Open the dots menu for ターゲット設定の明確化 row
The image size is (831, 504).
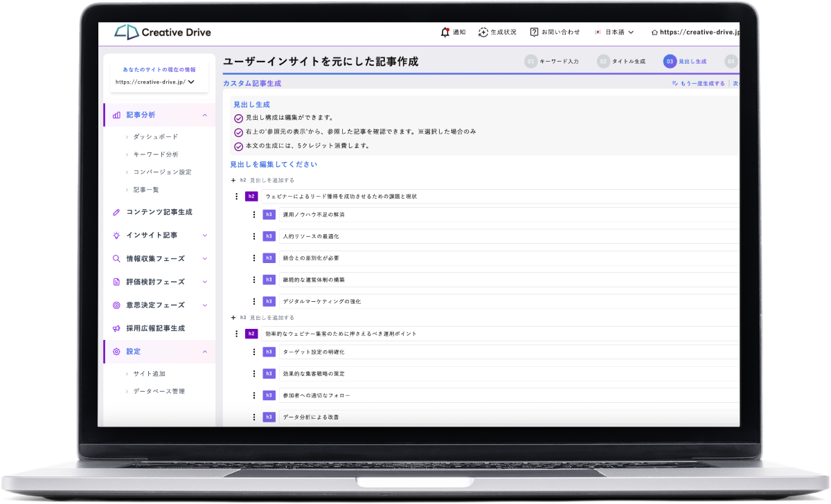254,352
